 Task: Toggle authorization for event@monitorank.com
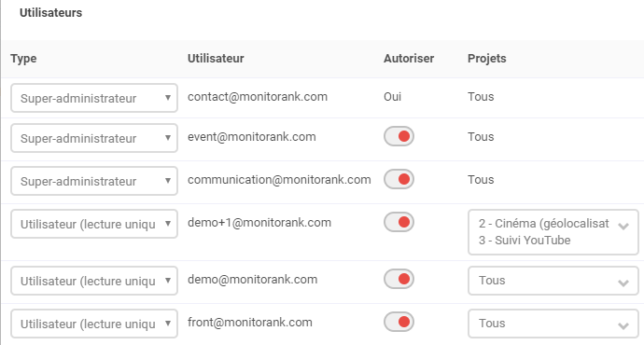(x=399, y=136)
